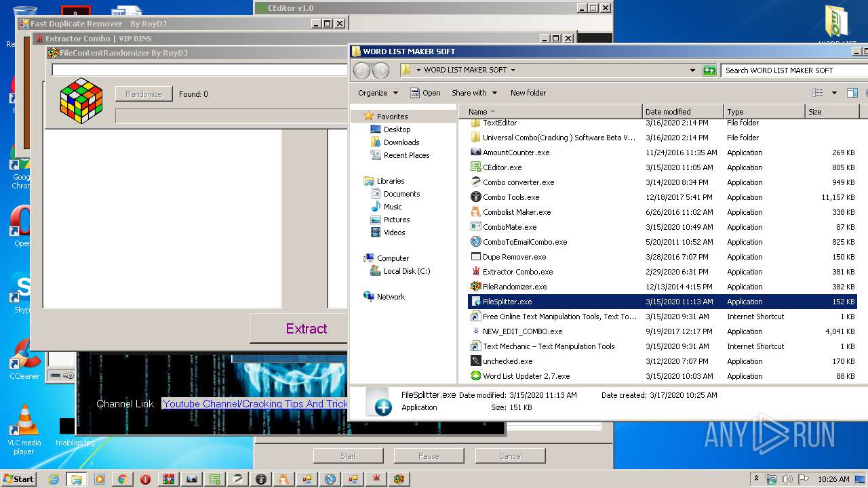
Task: Go back in Explorer navigation
Action: (x=362, y=70)
